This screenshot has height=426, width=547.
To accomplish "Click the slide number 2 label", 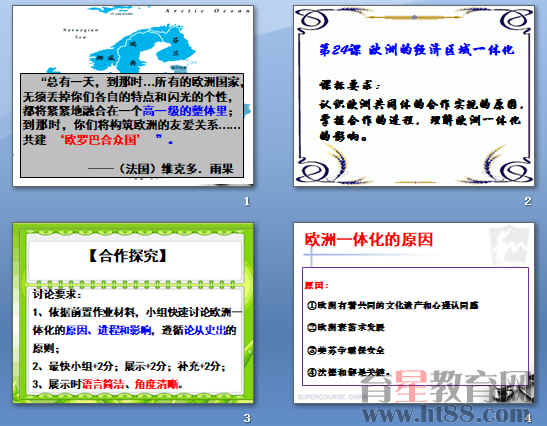I will tap(527, 201).
